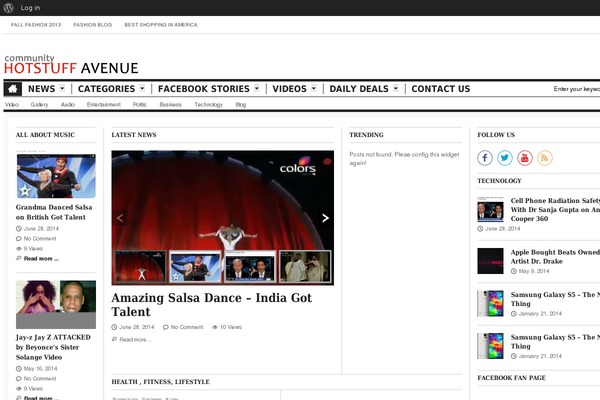Expand the News dropdown arrow
Viewport: 600px width, 400px height.
62,88
